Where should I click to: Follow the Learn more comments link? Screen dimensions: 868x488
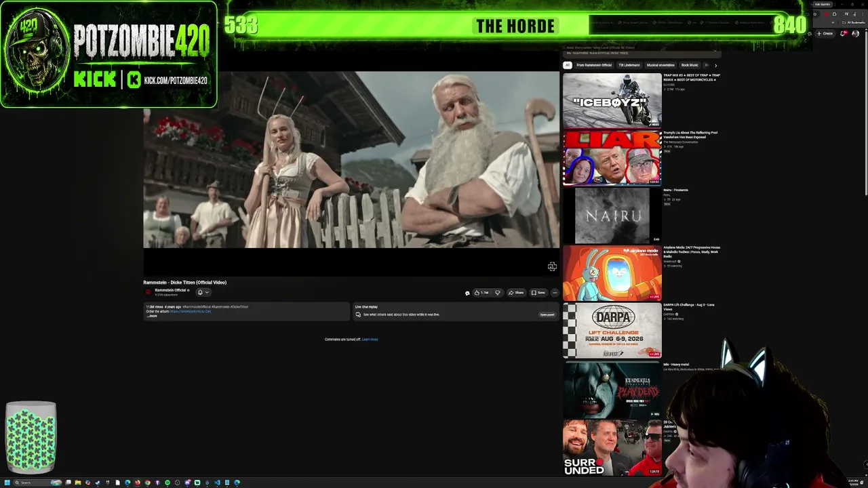coord(370,340)
